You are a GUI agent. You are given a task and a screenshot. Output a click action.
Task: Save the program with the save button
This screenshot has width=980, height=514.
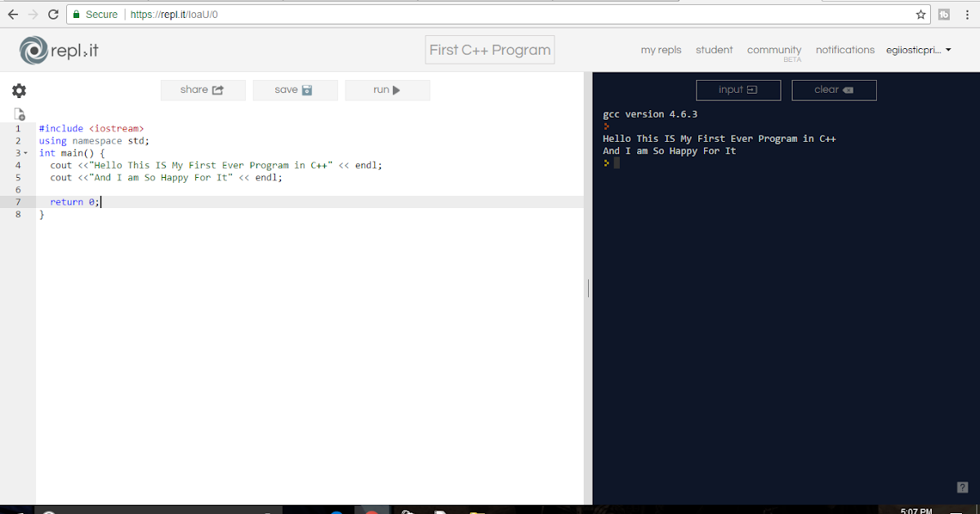pyautogui.click(x=295, y=90)
